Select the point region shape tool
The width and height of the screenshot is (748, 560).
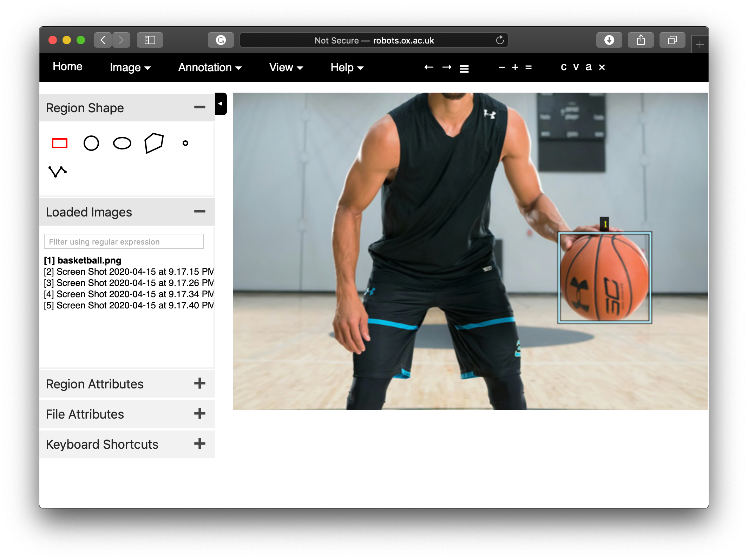tap(185, 143)
